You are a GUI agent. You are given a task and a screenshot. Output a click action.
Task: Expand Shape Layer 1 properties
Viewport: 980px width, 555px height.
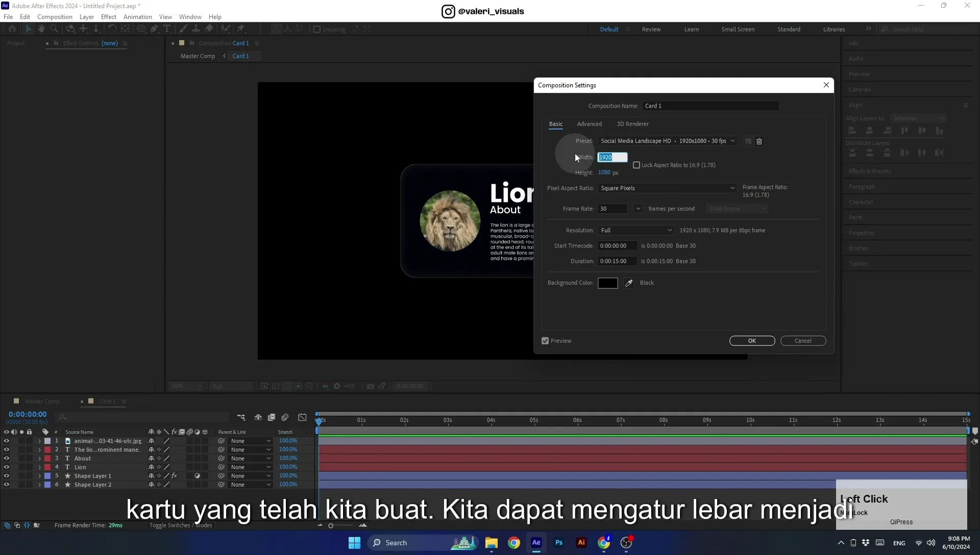39,476
